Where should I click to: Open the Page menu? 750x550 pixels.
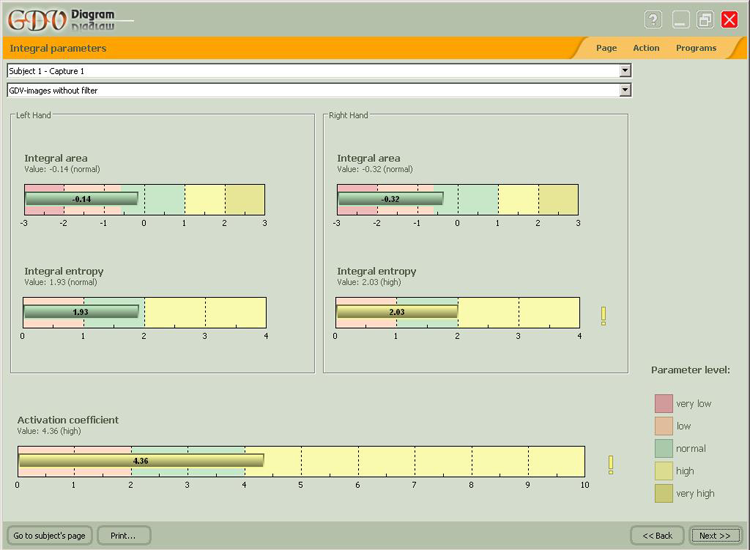[x=606, y=48]
